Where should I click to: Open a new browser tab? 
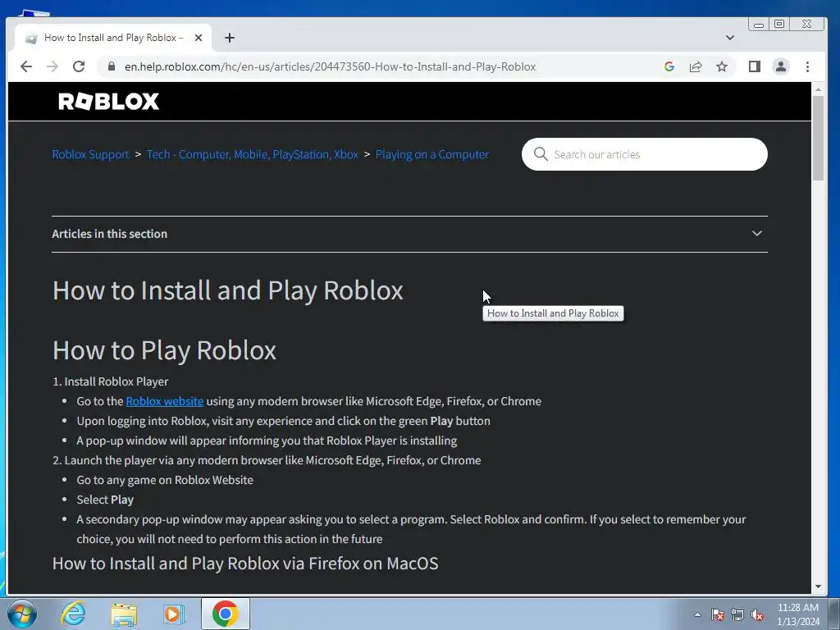pyautogui.click(x=230, y=38)
